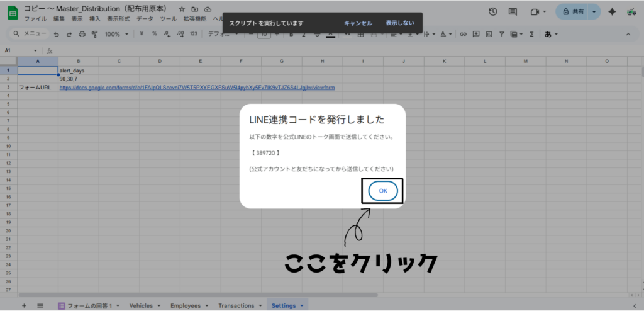Select the paint format roller icon
This screenshot has height=311, width=644.
pos(94,34)
